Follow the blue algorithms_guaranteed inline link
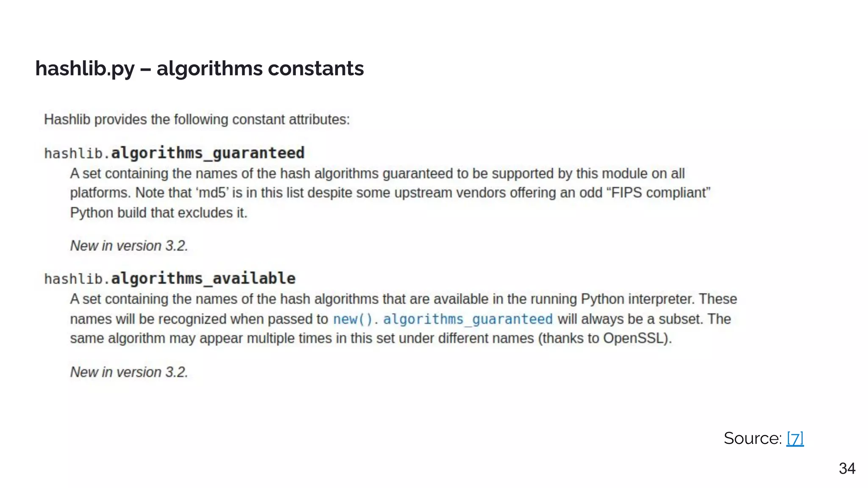Screen dimensions: 868x488 [x=468, y=319]
